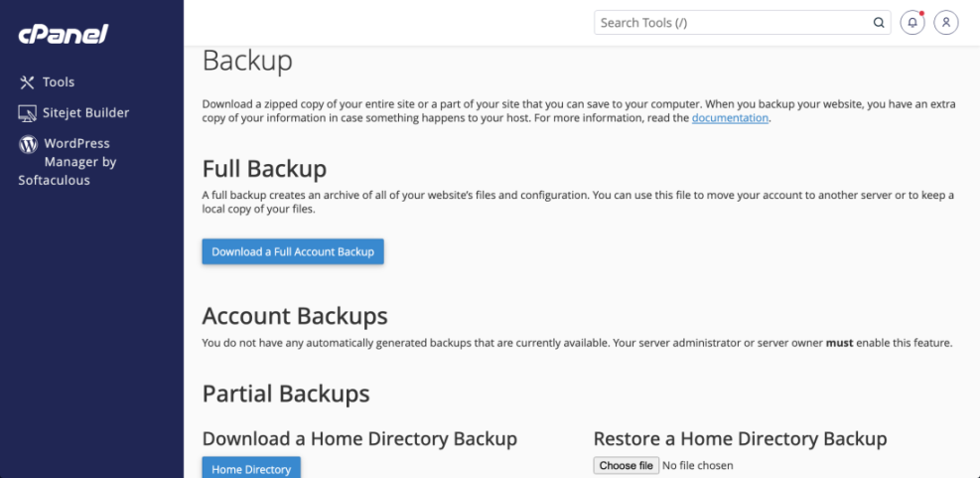Click the Tools wrench icon
Screen dimensions: 980x478
(27, 81)
